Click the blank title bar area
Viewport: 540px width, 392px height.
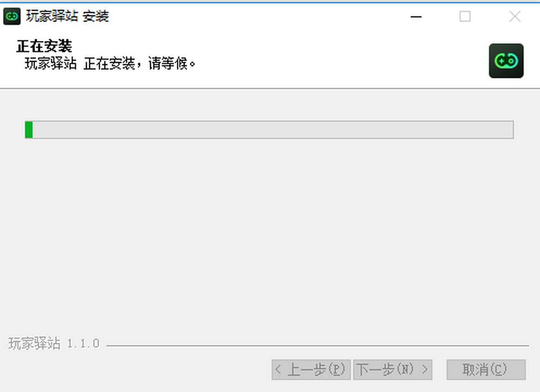[256, 17]
